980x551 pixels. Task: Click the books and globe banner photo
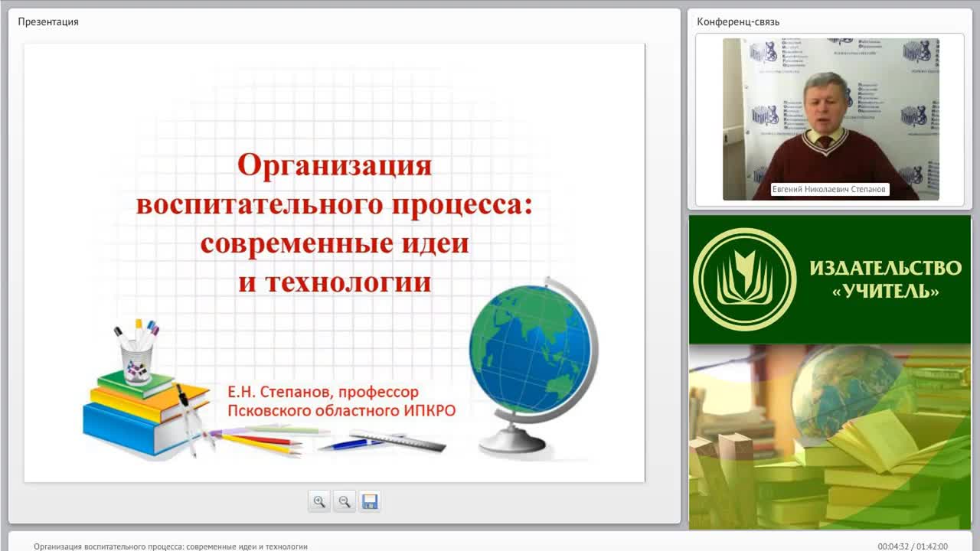tap(830, 436)
